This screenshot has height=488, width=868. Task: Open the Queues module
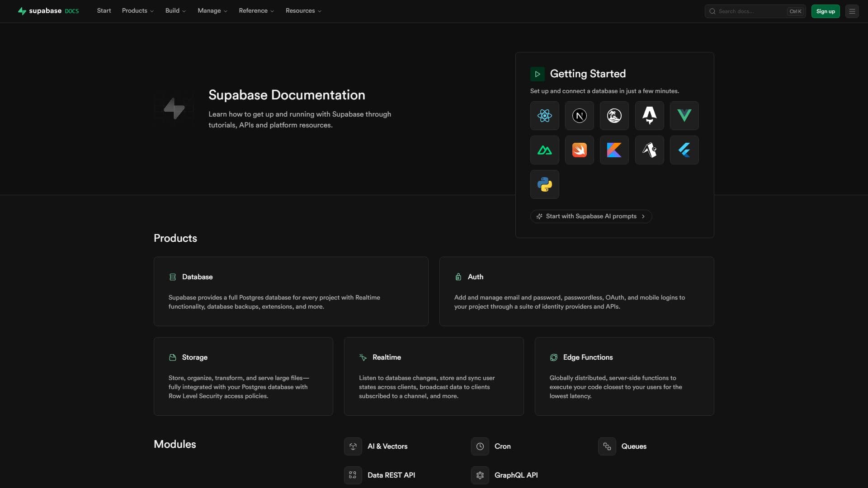point(623,446)
